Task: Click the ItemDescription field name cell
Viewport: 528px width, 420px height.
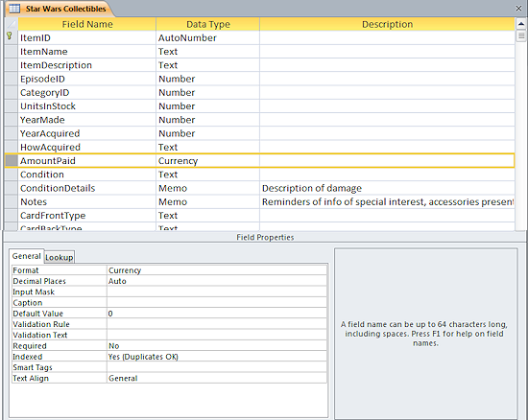Action: (87, 65)
